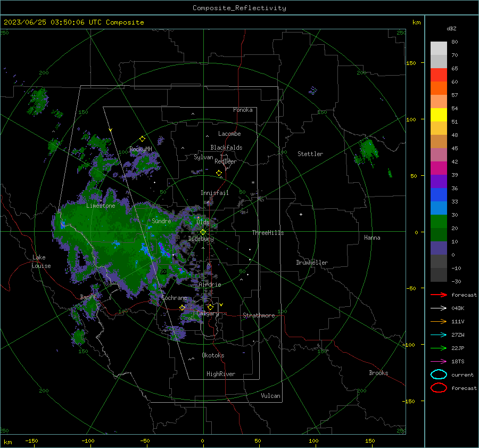Screen dimensions: 479x448
Task: Pick the bright green swatch between 30 and 20
Action: click(439, 221)
